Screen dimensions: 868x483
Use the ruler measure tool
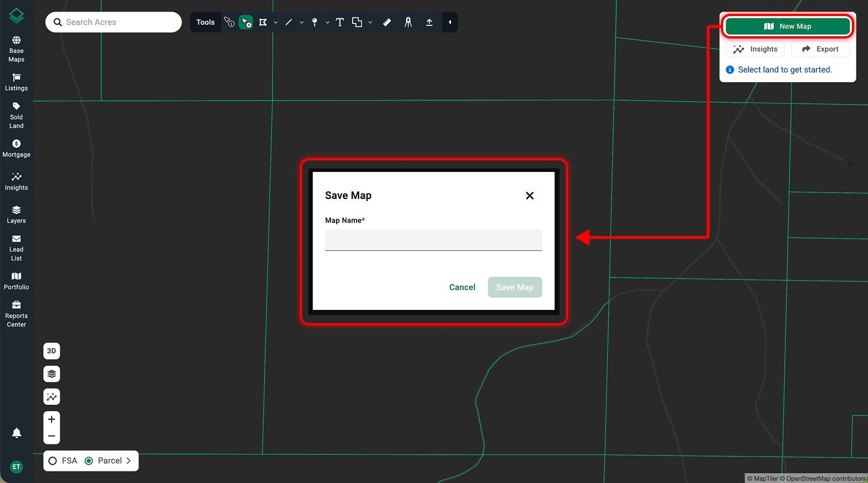[387, 22]
